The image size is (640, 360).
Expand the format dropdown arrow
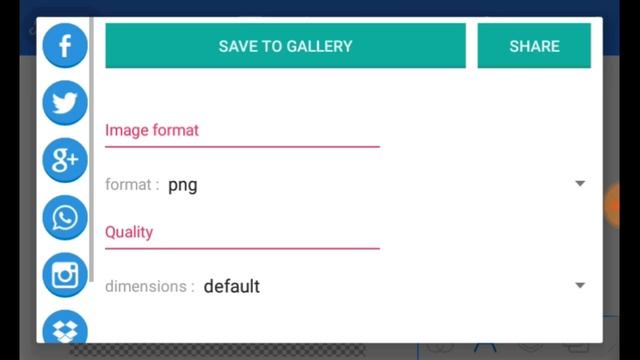click(580, 184)
